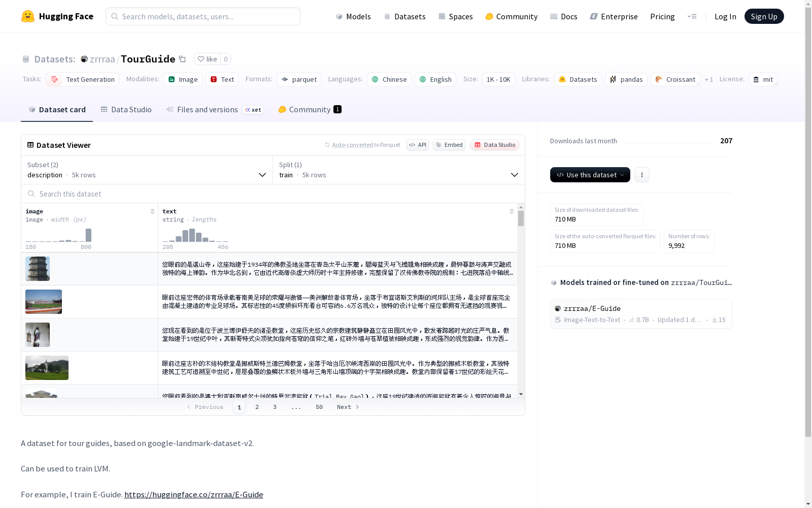Filter by Image modality tag
The height and width of the screenshot is (508, 812).
click(x=183, y=79)
